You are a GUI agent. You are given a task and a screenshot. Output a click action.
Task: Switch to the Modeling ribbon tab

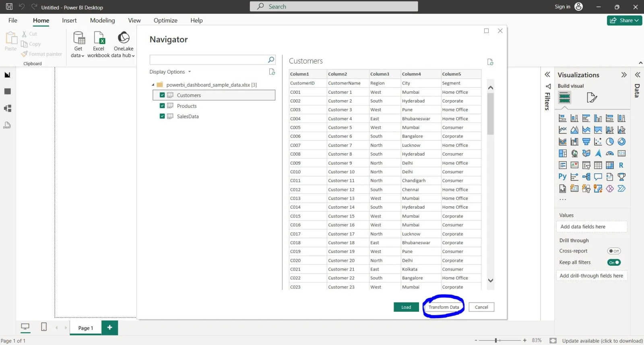tap(102, 21)
